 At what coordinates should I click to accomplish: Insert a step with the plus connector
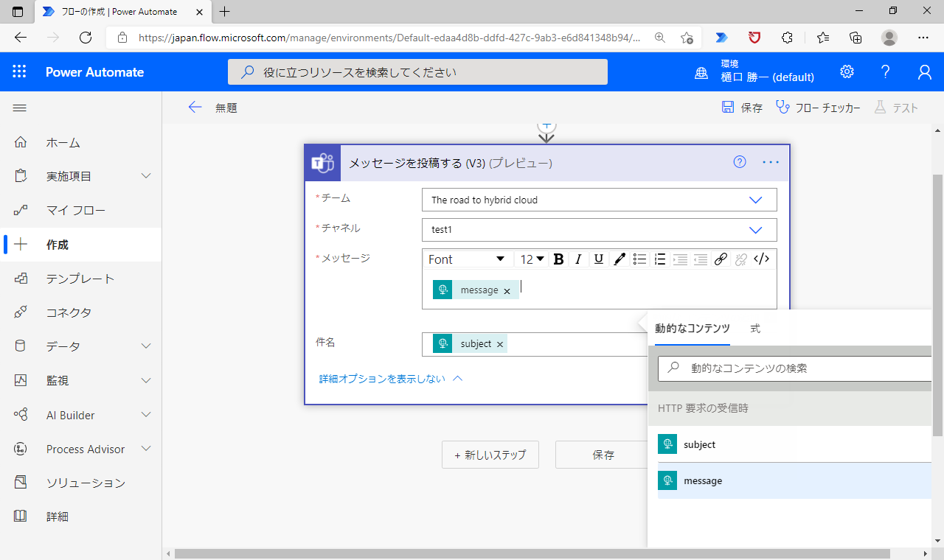click(x=546, y=127)
